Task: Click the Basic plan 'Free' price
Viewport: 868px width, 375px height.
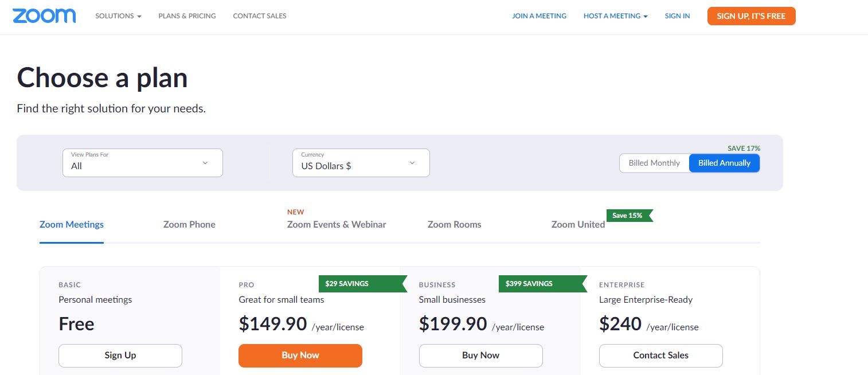Action: tap(76, 324)
